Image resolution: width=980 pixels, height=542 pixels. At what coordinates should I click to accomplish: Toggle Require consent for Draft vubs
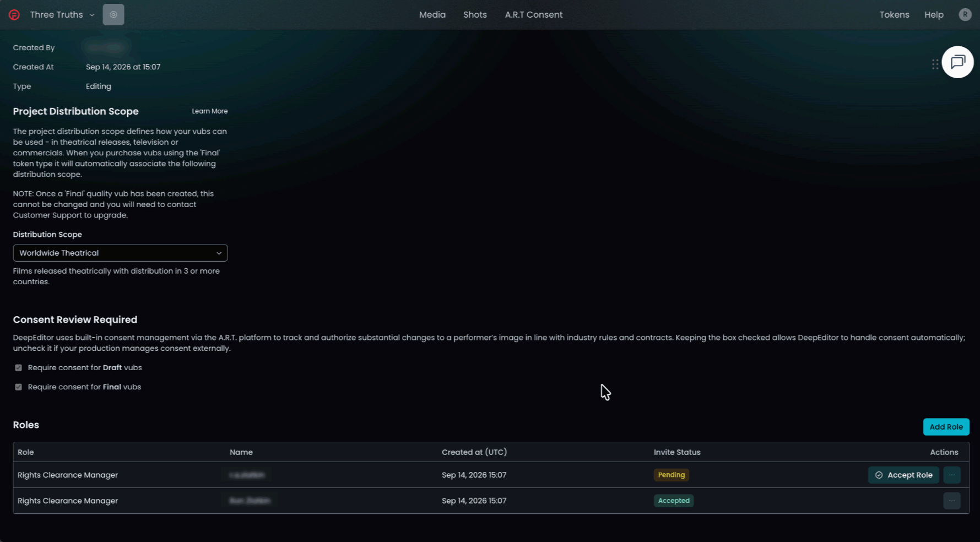click(19, 368)
